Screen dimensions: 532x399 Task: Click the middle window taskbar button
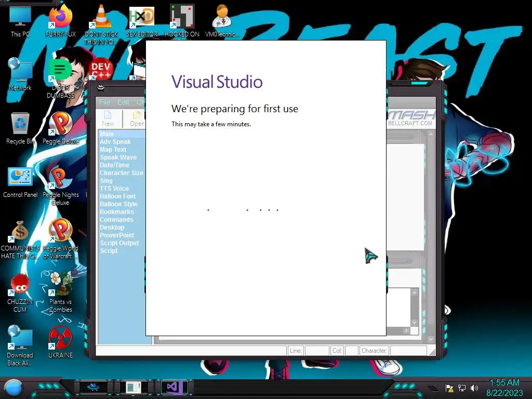[134, 387]
